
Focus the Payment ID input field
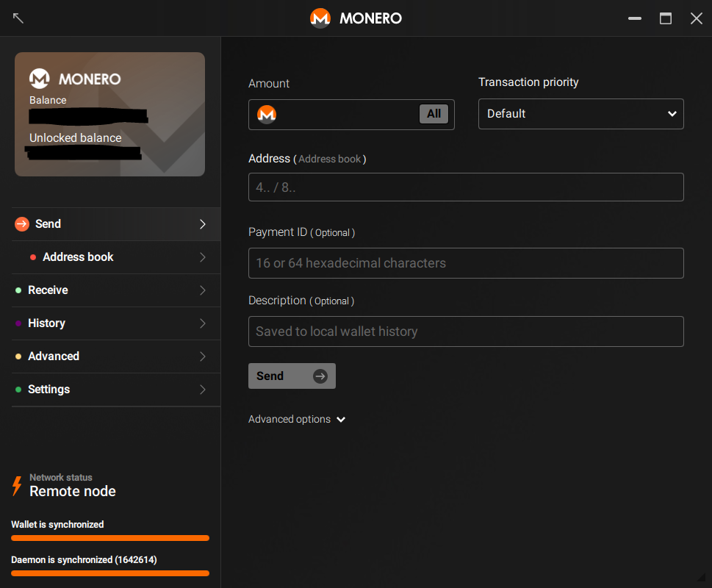coord(466,263)
